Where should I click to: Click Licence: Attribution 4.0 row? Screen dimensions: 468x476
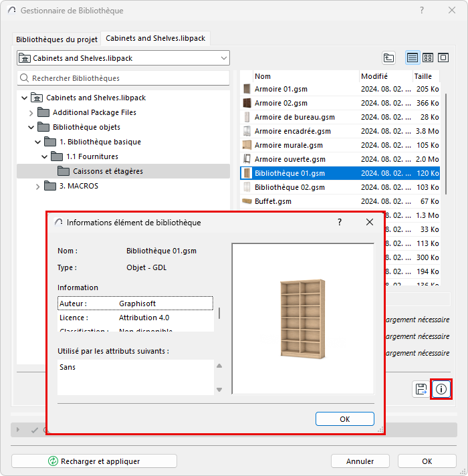tap(135, 318)
